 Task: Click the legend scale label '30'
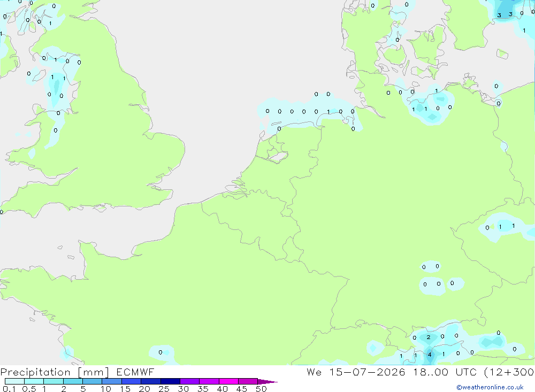[x=183, y=389]
